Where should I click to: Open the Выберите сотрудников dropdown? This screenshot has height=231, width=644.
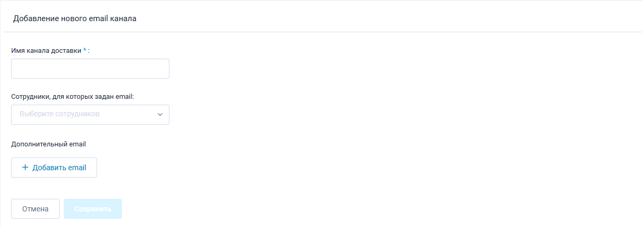click(90, 115)
